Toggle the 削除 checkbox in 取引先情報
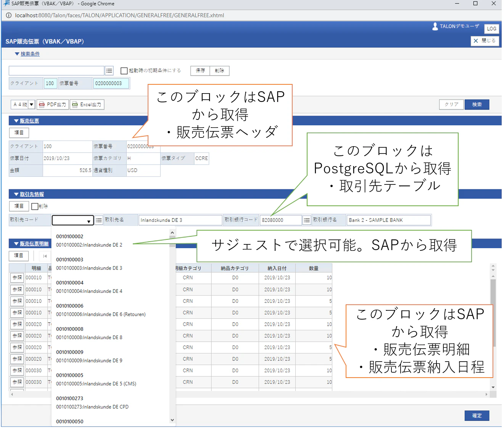 (35, 207)
